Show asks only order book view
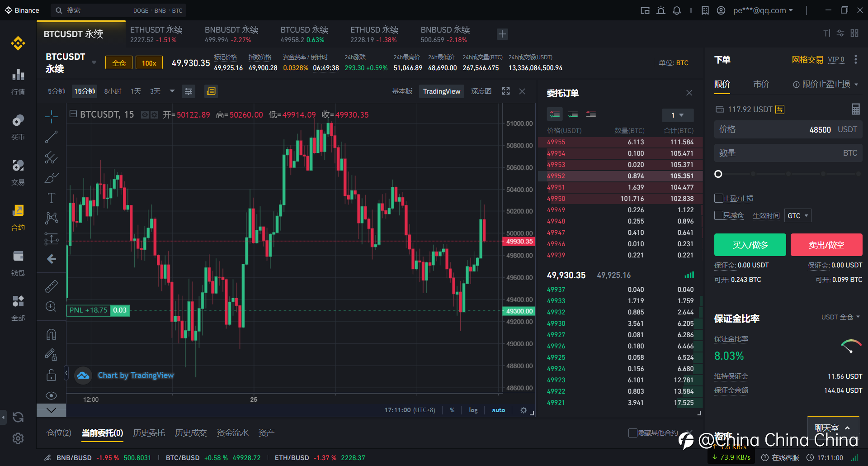 (x=591, y=114)
